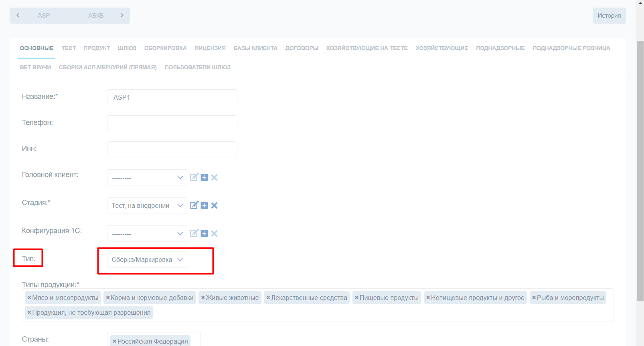Open the Тип dropdown showing Сборка/Маркировка
Image resolution: width=644 pixels, height=346 pixels.
pyautogui.click(x=147, y=259)
